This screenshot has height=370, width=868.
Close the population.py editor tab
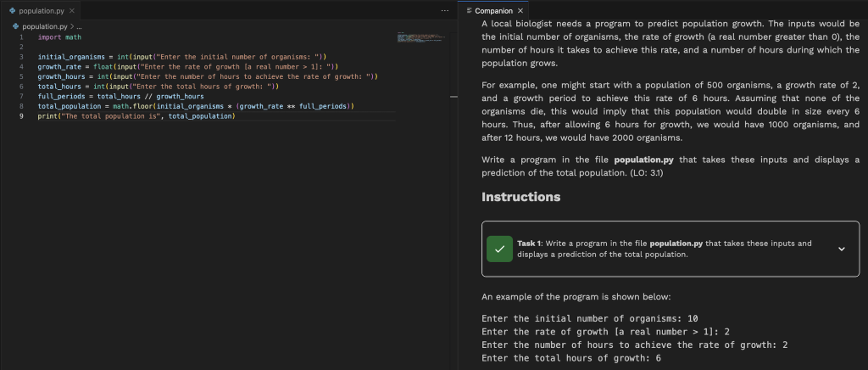[x=72, y=10]
